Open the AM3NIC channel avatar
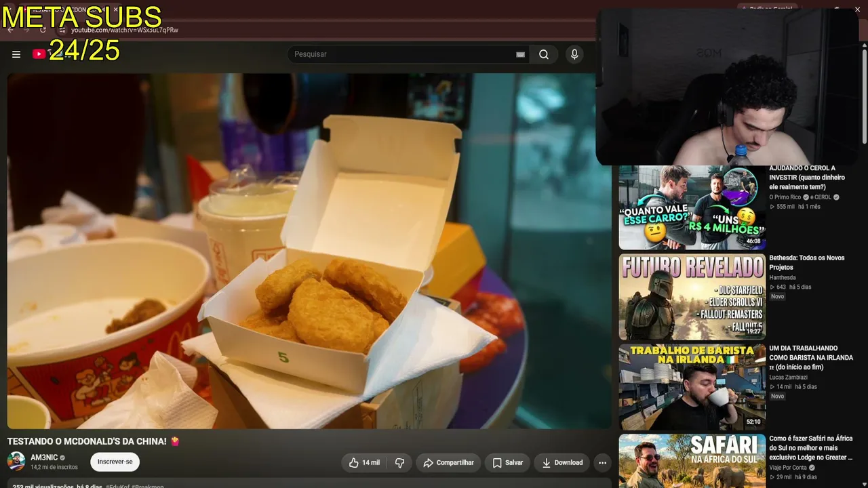Viewport: 868px width, 488px height. click(x=16, y=462)
